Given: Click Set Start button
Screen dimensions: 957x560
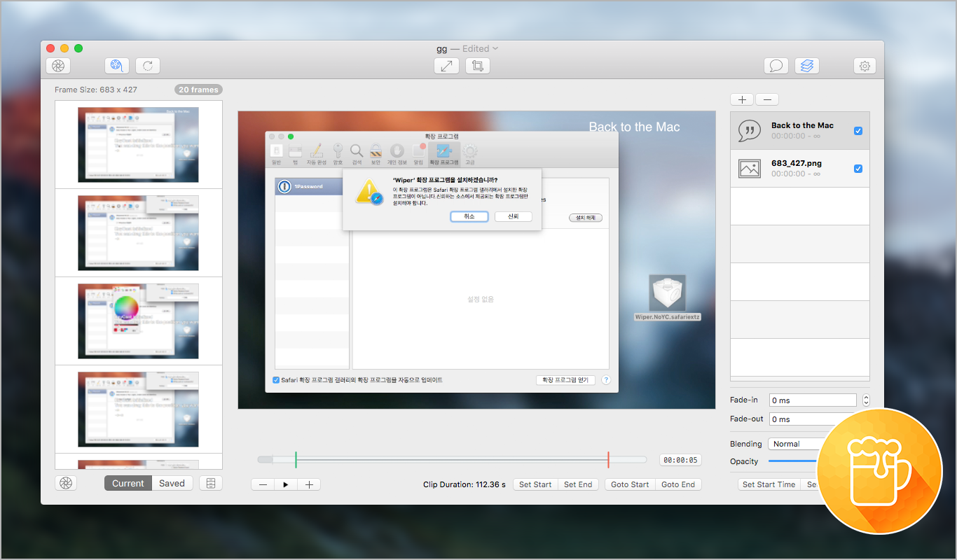Looking at the screenshot, I should 535,484.
